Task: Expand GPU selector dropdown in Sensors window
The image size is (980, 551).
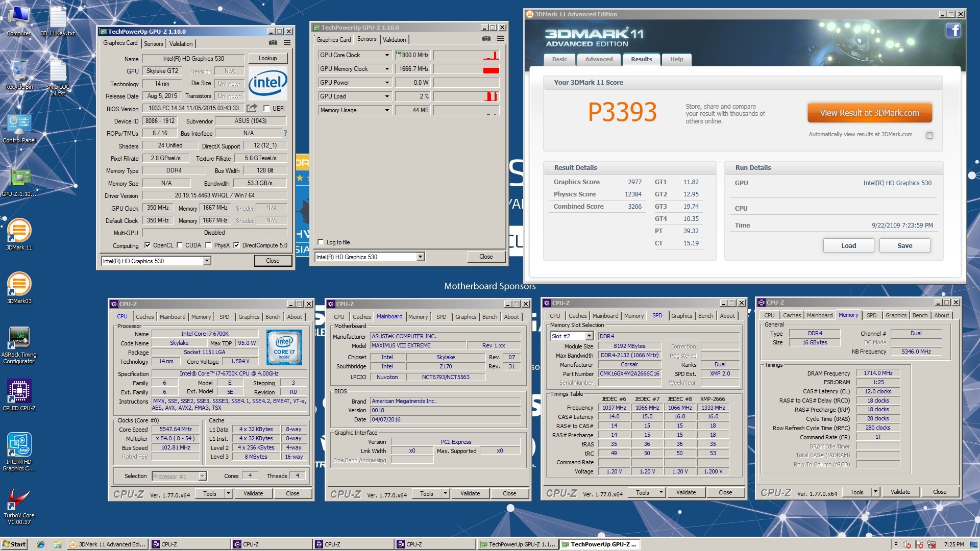Action: point(420,257)
